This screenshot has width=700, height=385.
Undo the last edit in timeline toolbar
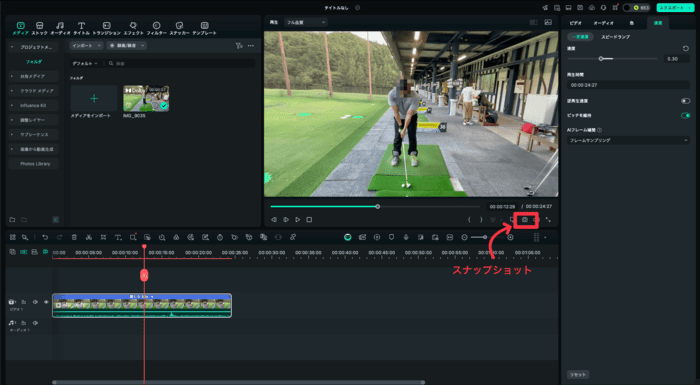[x=45, y=237]
